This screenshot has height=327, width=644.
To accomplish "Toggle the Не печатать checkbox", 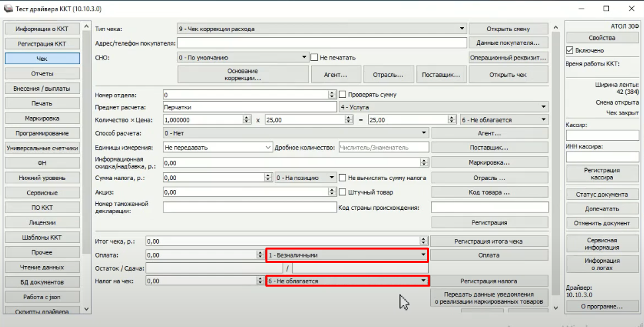I will tap(314, 58).
